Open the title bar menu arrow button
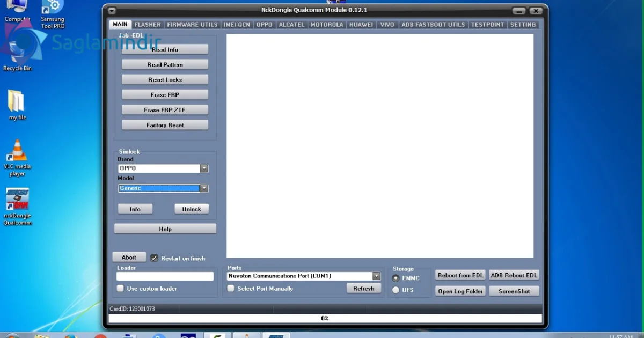Viewport: 644px width, 338px height. coord(112,11)
